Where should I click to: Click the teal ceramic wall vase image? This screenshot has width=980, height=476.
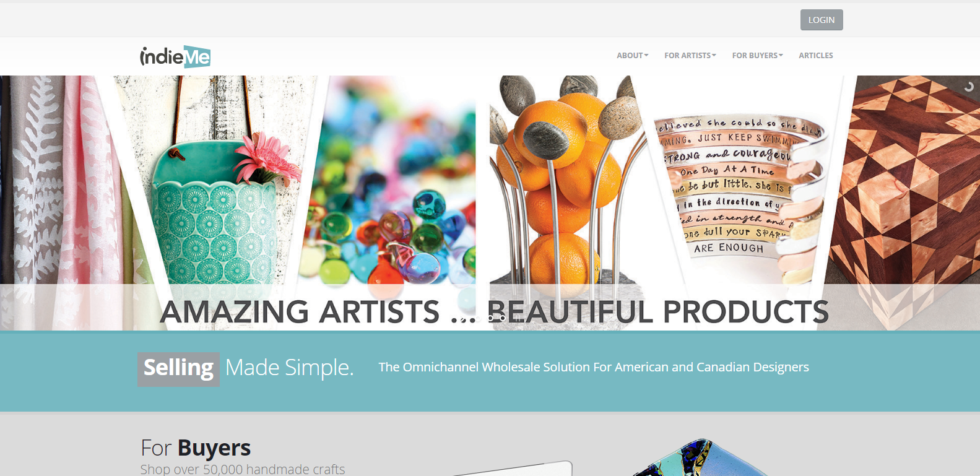pyautogui.click(x=210, y=186)
